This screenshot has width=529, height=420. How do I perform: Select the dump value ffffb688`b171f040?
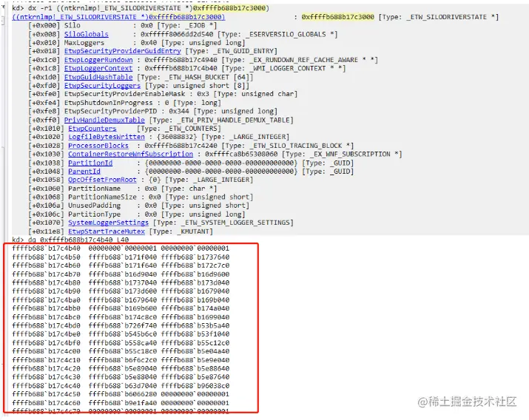coord(123,257)
